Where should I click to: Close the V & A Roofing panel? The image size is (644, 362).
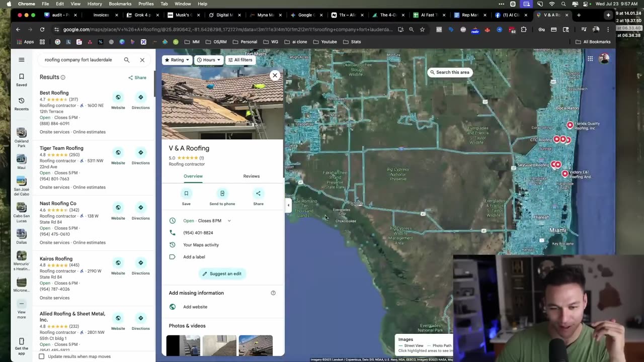tap(275, 75)
